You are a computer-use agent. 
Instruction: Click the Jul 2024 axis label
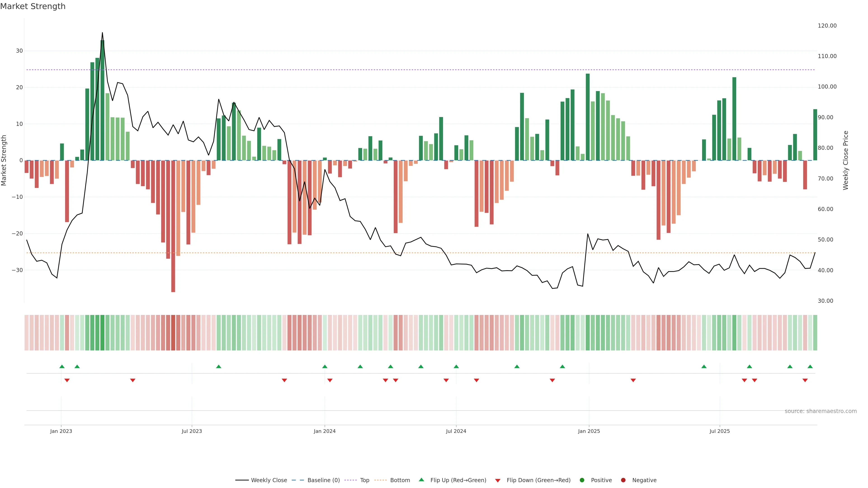456,431
